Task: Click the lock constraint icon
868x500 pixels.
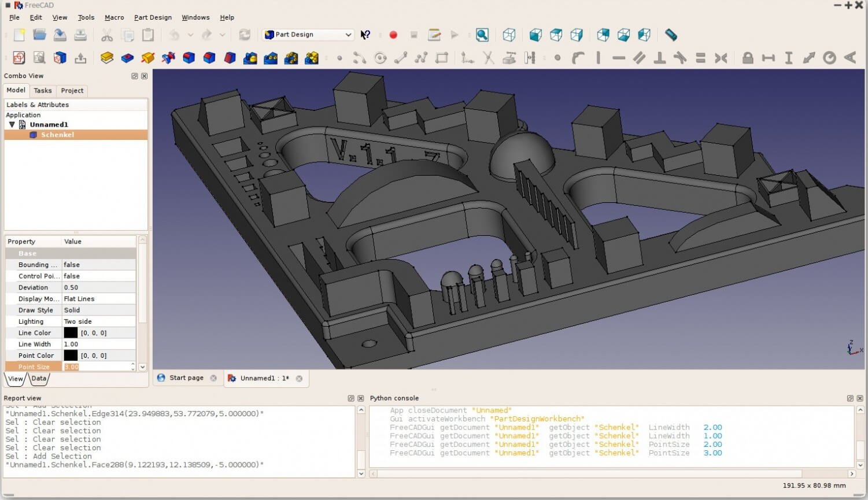Action: (x=747, y=58)
